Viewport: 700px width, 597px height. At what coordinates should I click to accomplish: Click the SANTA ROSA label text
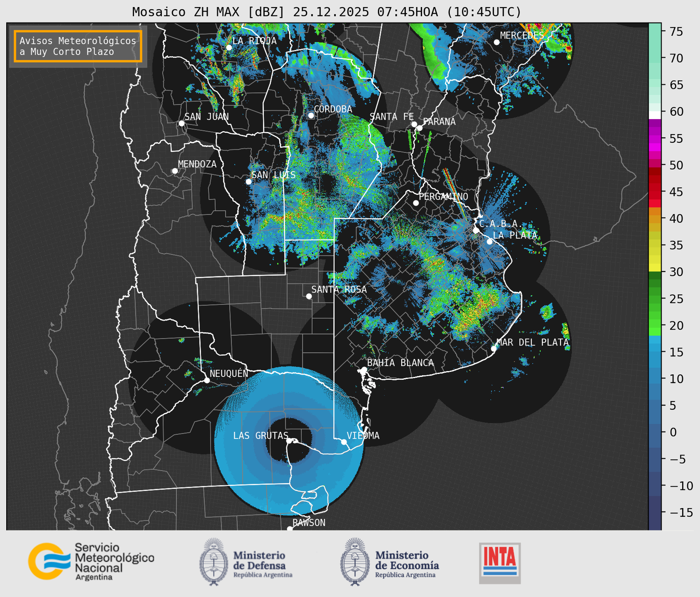(x=339, y=289)
